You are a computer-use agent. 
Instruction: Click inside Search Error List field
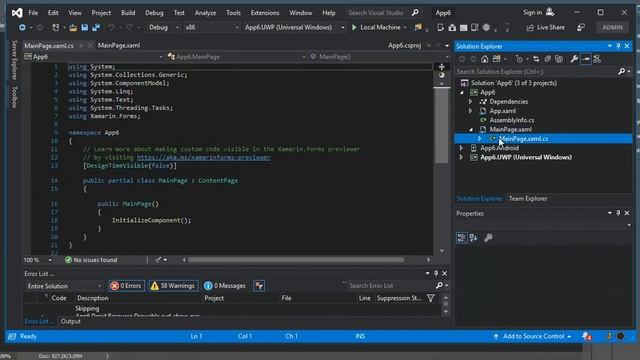(390, 286)
